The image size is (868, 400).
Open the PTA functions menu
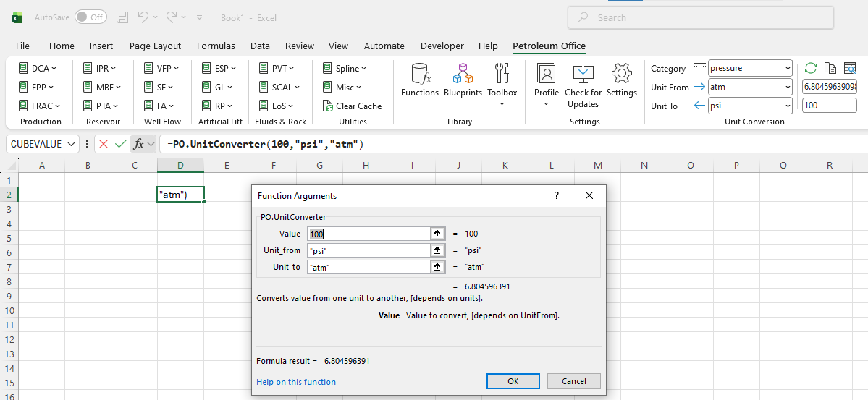tap(100, 106)
